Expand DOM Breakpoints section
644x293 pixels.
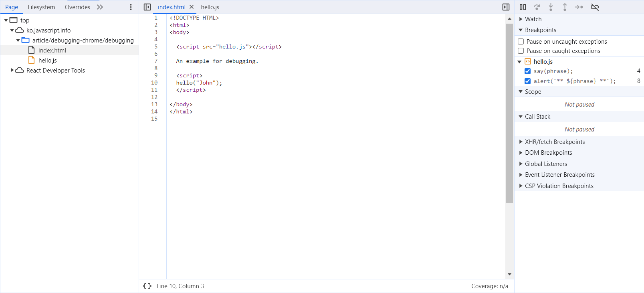point(521,153)
